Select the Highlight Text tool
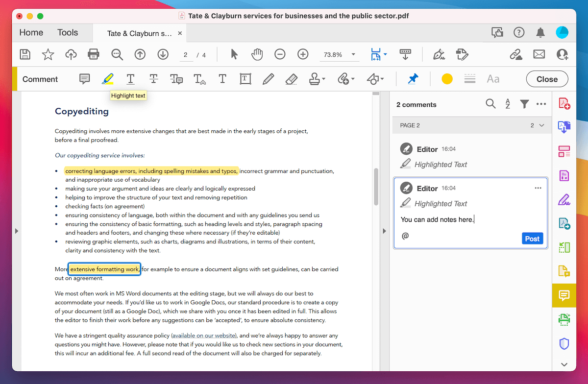 108,79
